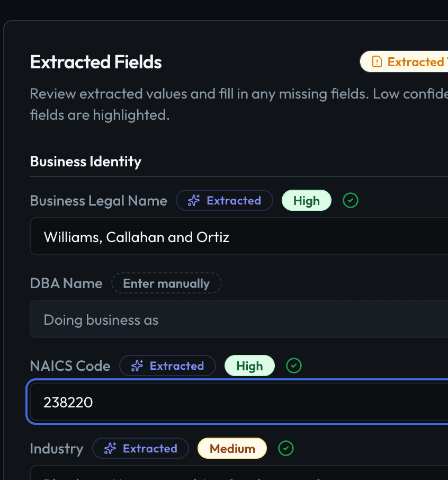
Task: Click the green checkmark next to Business Legal Name
Action: coord(351,200)
